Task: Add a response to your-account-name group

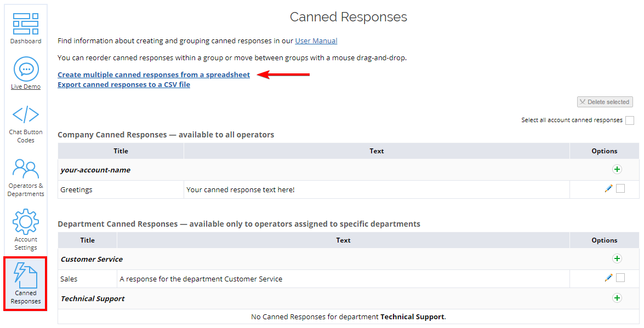Action: click(x=617, y=169)
